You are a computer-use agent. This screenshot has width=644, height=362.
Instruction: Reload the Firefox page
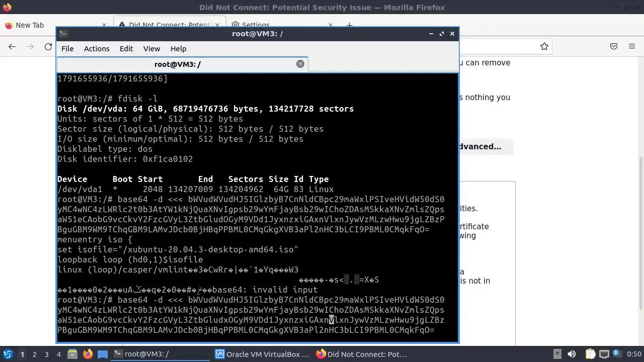click(48, 46)
